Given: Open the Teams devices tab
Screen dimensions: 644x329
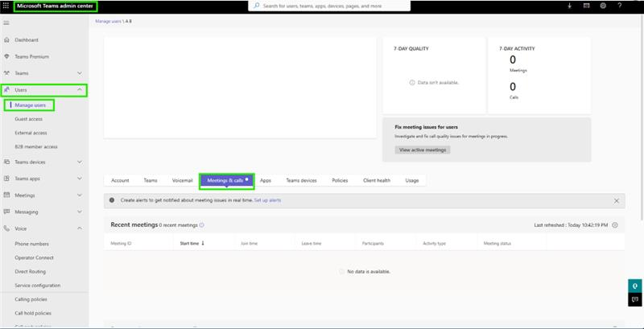Looking at the screenshot, I should [x=301, y=180].
